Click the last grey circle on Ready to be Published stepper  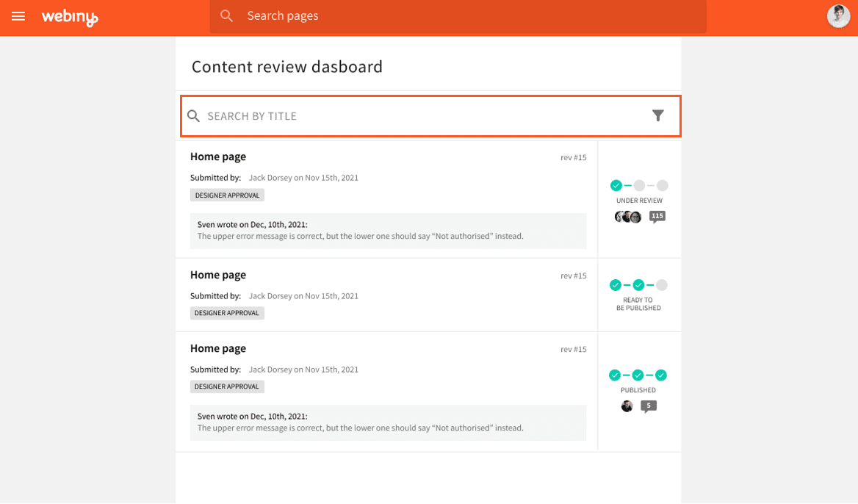click(x=661, y=284)
